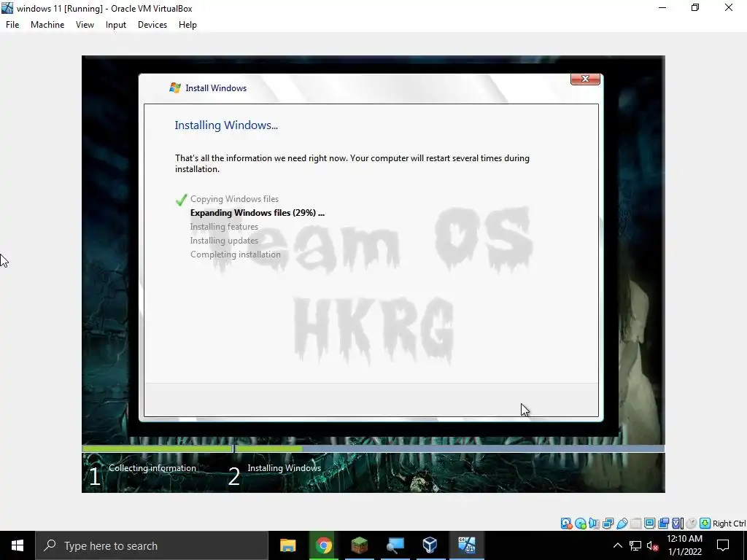The height and width of the screenshot is (560, 747).
Task: Click the Collecting information progress segment
Action: (x=158, y=448)
